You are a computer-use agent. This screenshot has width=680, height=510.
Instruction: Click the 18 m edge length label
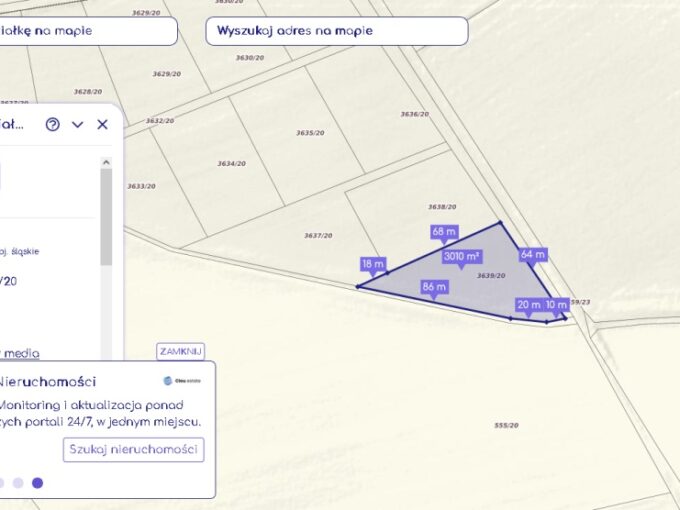click(373, 264)
